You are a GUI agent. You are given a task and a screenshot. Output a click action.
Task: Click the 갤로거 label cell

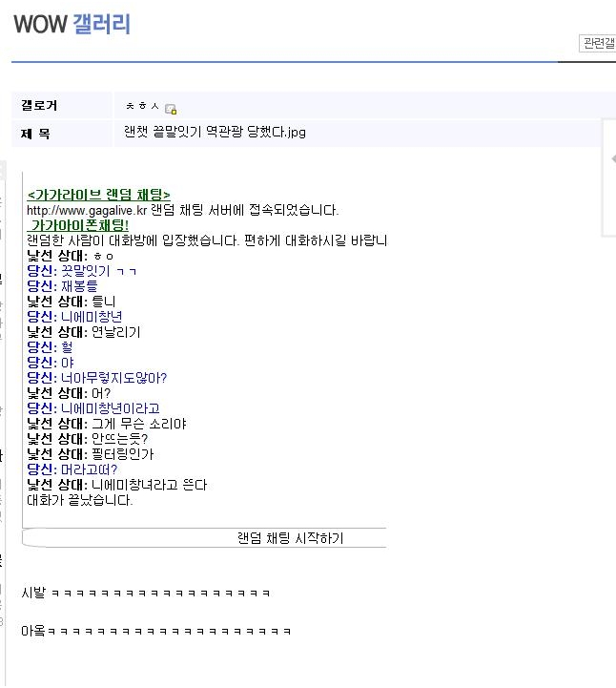[62, 105]
